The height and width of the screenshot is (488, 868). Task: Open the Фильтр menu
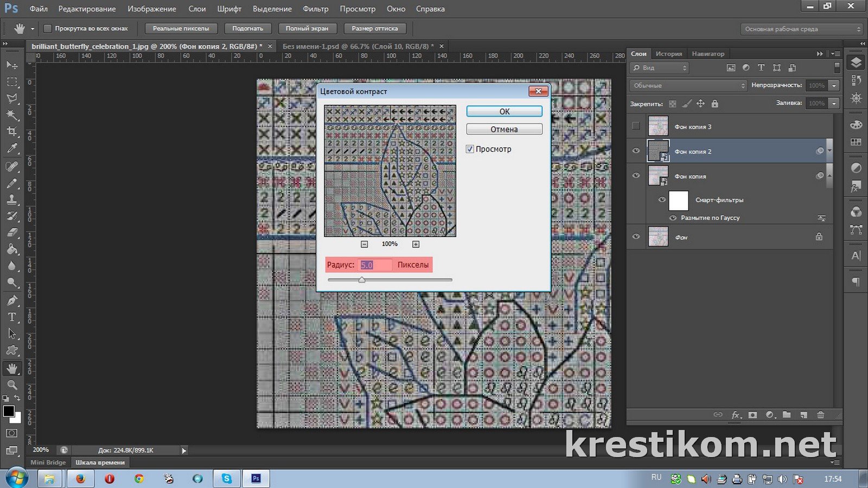tap(315, 9)
